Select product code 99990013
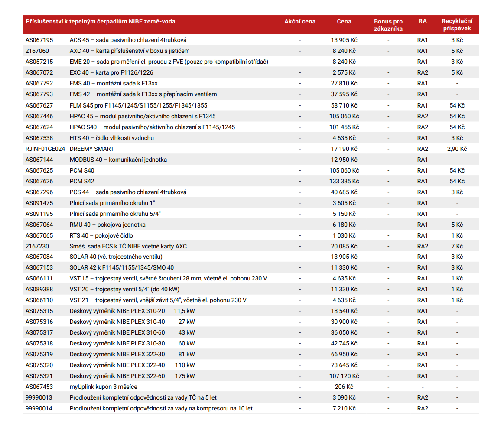 pos(39,398)
